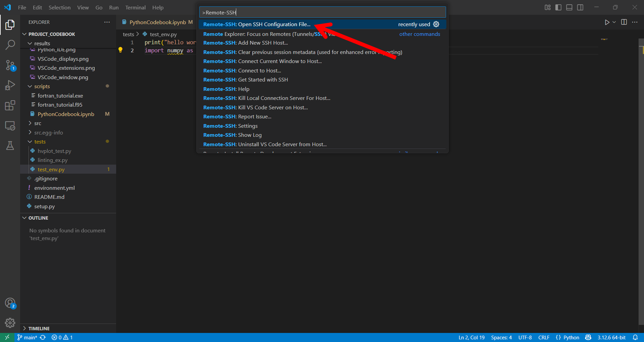644x342 pixels.
Task: Toggle the bottom Panel layout button
Action: coord(569,7)
